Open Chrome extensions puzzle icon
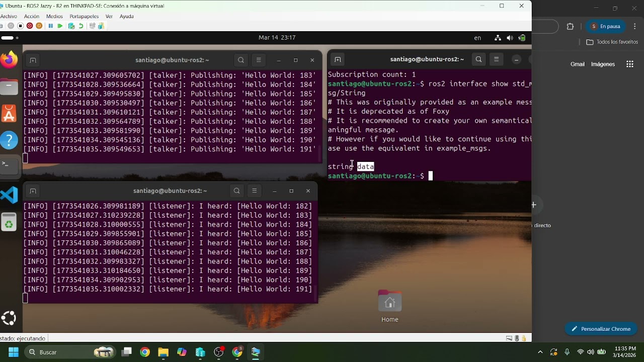This screenshot has width=644, height=362. click(570, 26)
